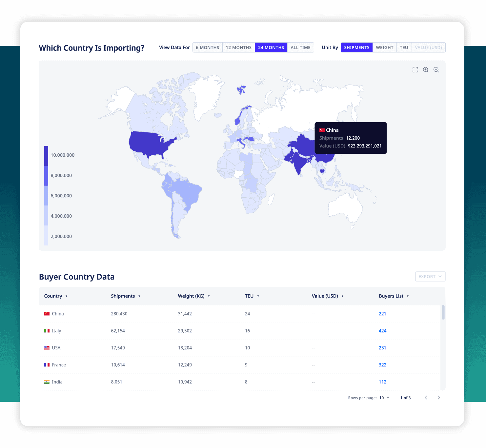Sort by the TEU column header
The image size is (486, 448).
click(x=252, y=296)
